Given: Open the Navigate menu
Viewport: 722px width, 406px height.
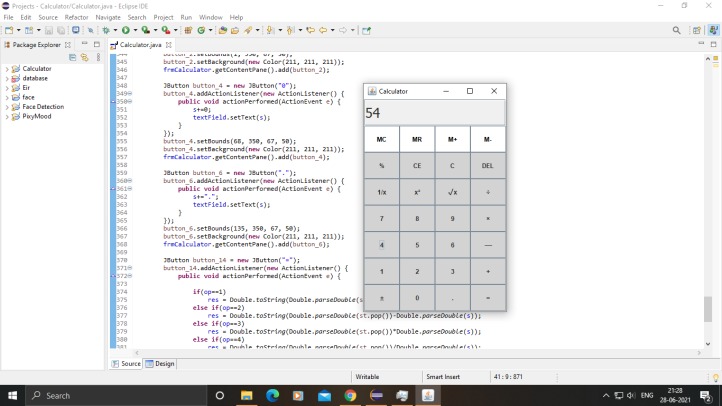Looking at the screenshot, I should [x=108, y=17].
